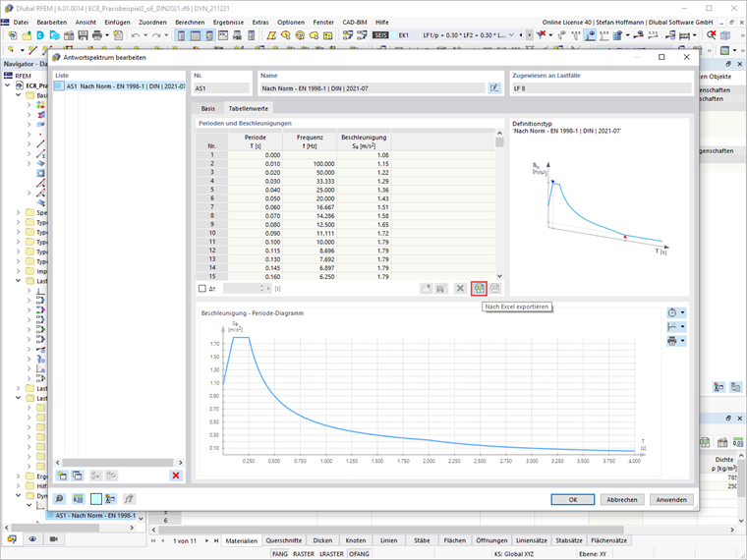This screenshot has height=560, width=747.
Task: Open the CAD-BIM menu
Action: [355, 23]
